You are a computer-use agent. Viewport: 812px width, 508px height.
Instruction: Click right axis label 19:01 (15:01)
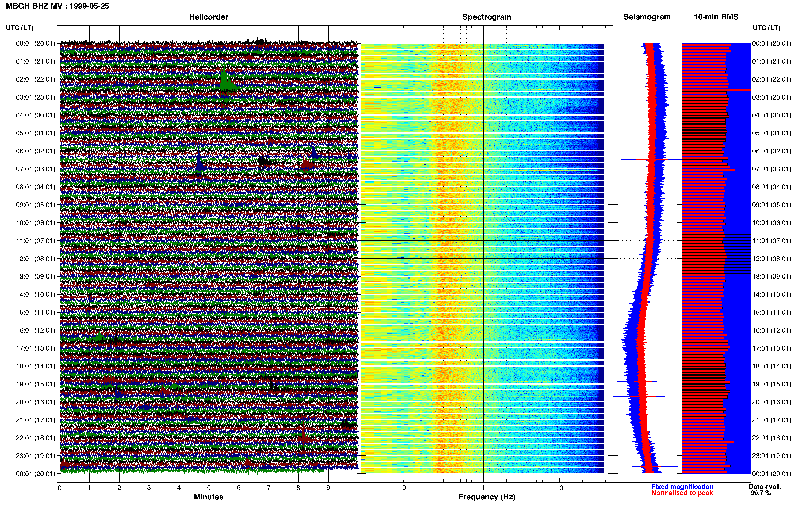[772, 384]
